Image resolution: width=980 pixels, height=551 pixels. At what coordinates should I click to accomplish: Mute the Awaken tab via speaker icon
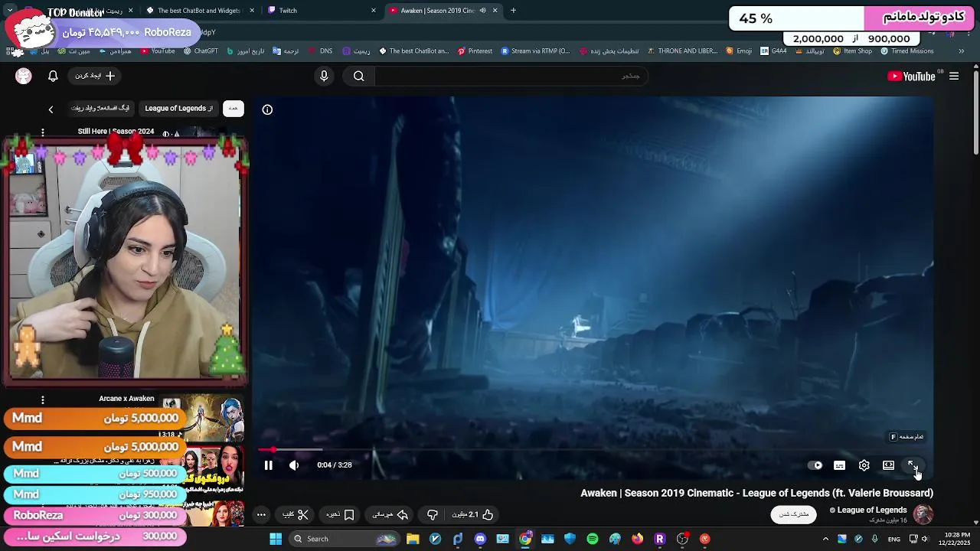point(482,11)
